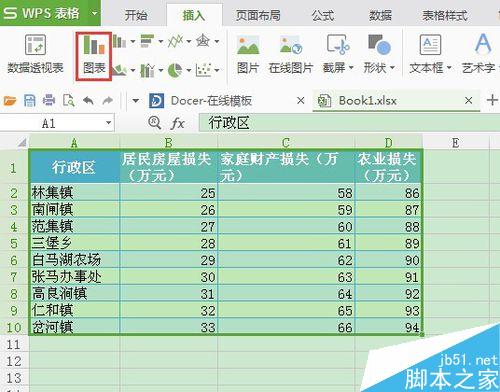Image resolution: width=500 pixels, height=392 pixels.
Task: Switch to the 插入 tab
Action: [x=194, y=15]
